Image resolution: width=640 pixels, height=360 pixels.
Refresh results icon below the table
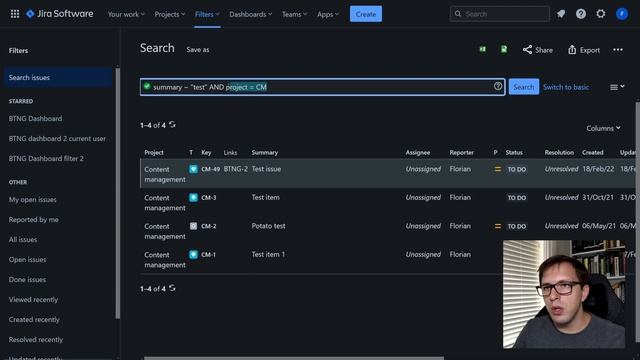(x=172, y=288)
